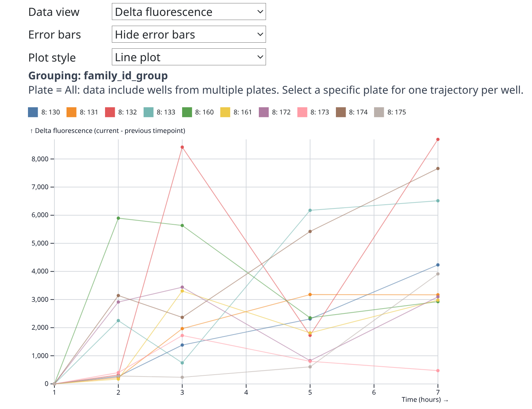The width and height of the screenshot is (532, 409).
Task: Click the red peak point at hour 7
Action: click(x=438, y=139)
